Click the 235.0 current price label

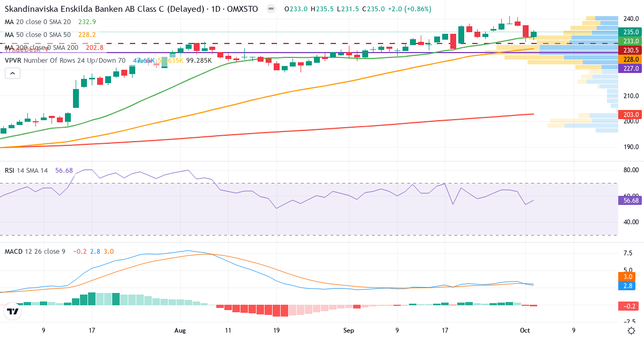pyautogui.click(x=631, y=32)
